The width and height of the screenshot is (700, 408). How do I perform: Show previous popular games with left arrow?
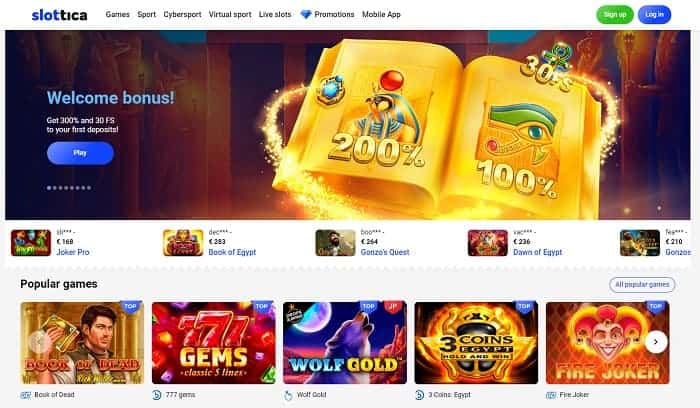[x=39, y=342]
